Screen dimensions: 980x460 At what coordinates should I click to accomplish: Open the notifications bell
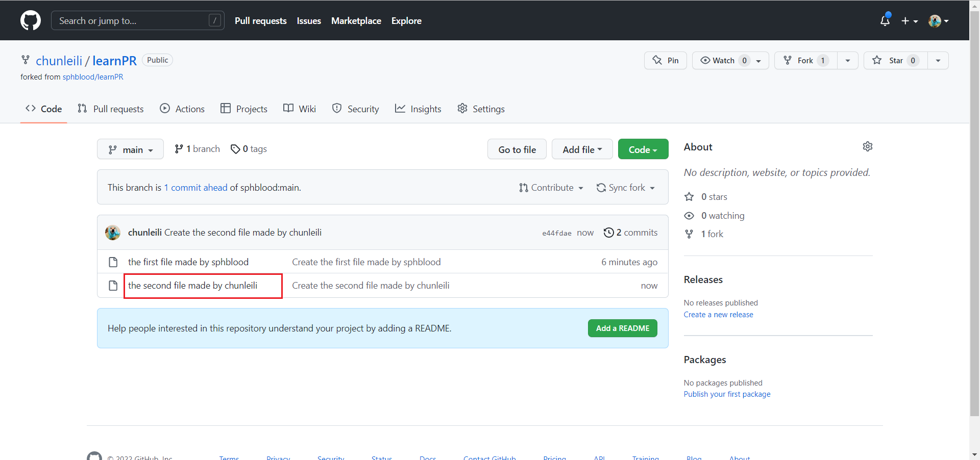tap(885, 20)
